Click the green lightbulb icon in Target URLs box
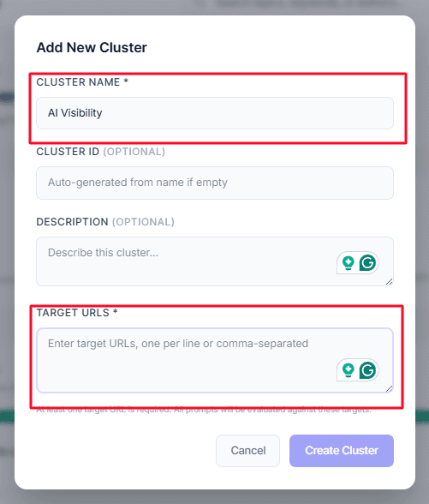The image size is (429, 504). 348,370
